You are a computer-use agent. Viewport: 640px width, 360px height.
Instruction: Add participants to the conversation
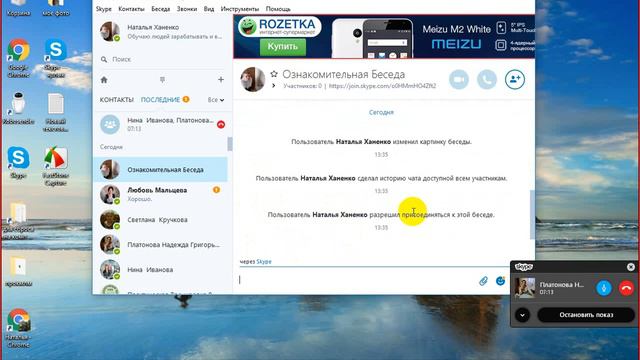coord(515,79)
